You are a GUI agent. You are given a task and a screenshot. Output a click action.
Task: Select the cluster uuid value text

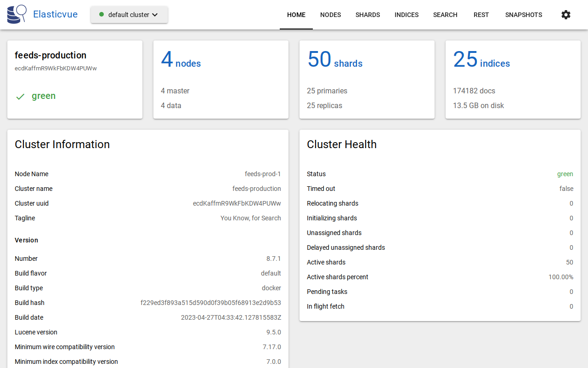click(237, 203)
